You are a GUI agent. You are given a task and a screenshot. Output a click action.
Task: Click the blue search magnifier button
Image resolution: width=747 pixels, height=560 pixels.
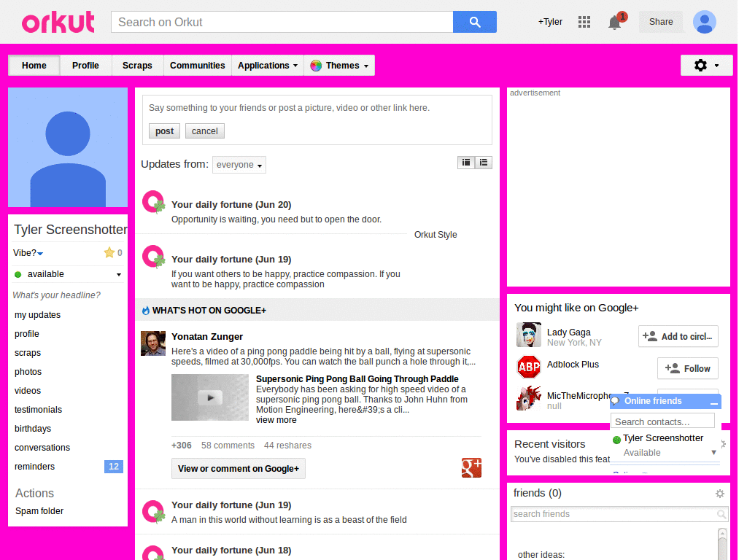[474, 22]
